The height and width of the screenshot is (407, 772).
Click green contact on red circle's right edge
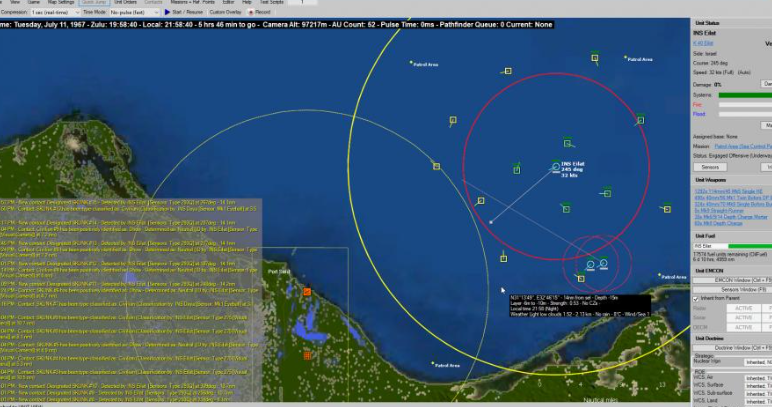pos(641,120)
